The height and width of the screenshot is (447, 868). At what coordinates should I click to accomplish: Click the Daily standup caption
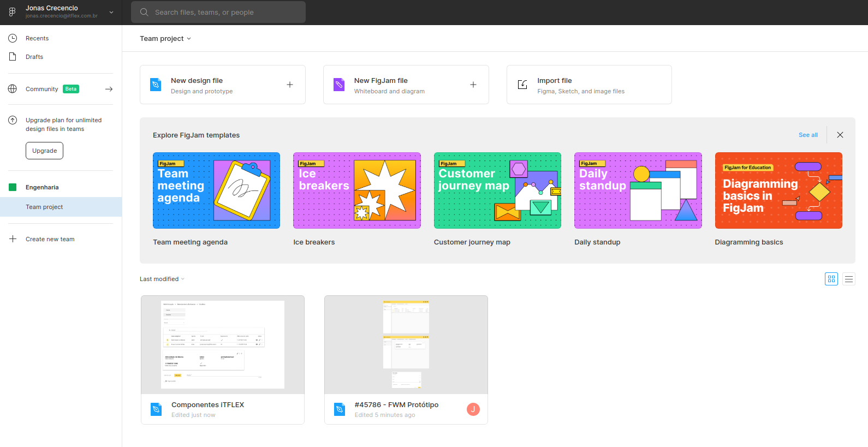point(597,242)
